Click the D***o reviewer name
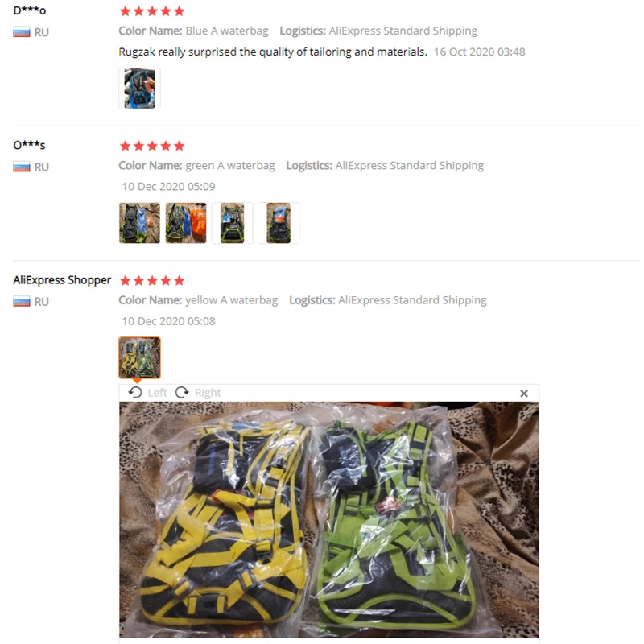Screen dimensions: 644x644 click(x=30, y=10)
